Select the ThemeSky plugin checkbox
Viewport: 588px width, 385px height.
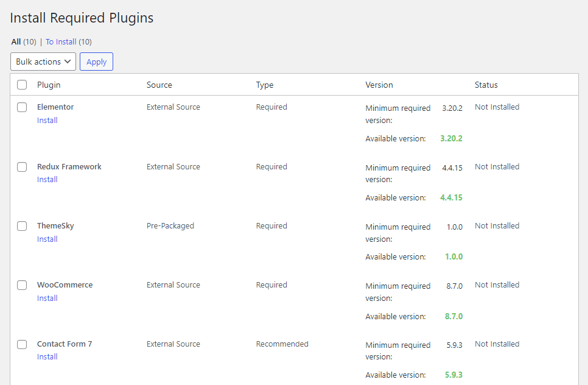coord(22,226)
